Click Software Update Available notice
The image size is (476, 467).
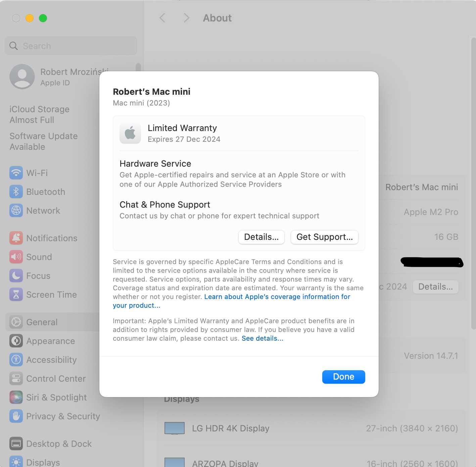(44, 141)
